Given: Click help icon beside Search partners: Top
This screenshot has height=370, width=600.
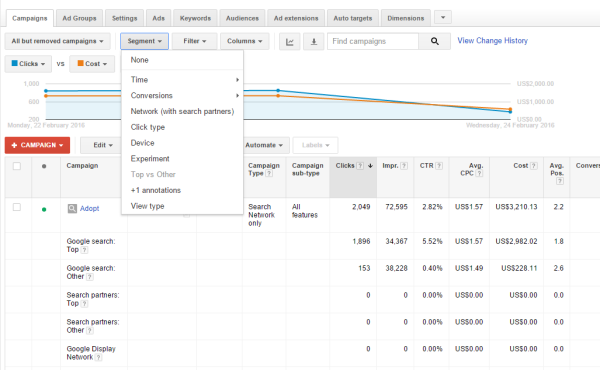Looking at the screenshot, I should coord(85,303).
